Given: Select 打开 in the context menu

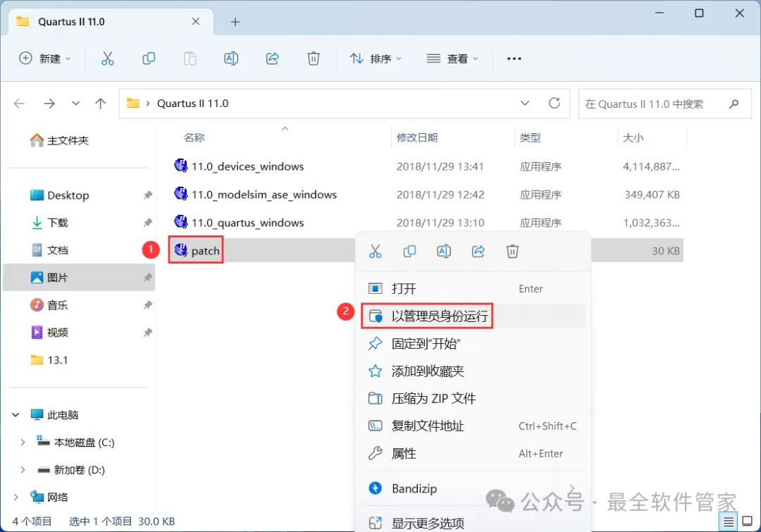Looking at the screenshot, I should pos(473,289).
